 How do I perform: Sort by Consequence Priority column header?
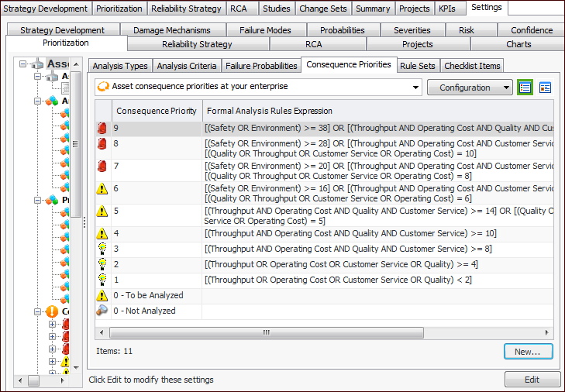click(x=157, y=111)
